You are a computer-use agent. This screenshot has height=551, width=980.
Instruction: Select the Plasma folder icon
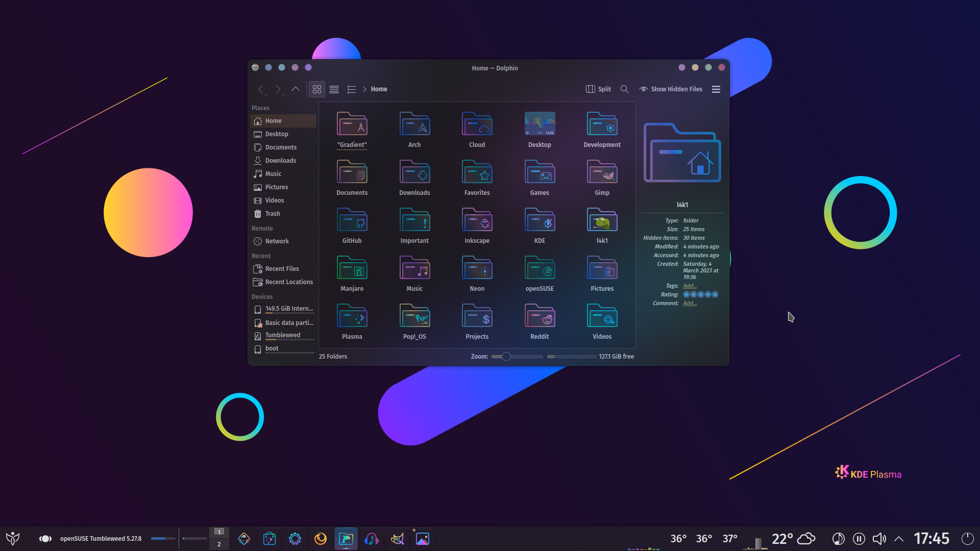pos(352,315)
